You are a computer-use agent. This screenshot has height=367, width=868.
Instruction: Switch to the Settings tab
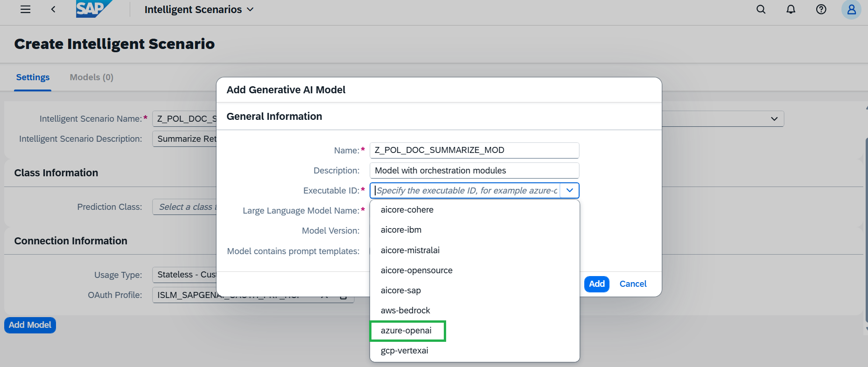click(33, 77)
